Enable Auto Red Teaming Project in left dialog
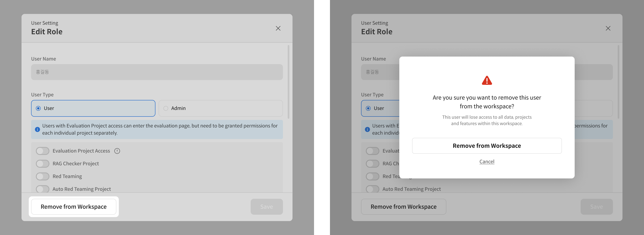The image size is (644, 235). pyautogui.click(x=42, y=189)
